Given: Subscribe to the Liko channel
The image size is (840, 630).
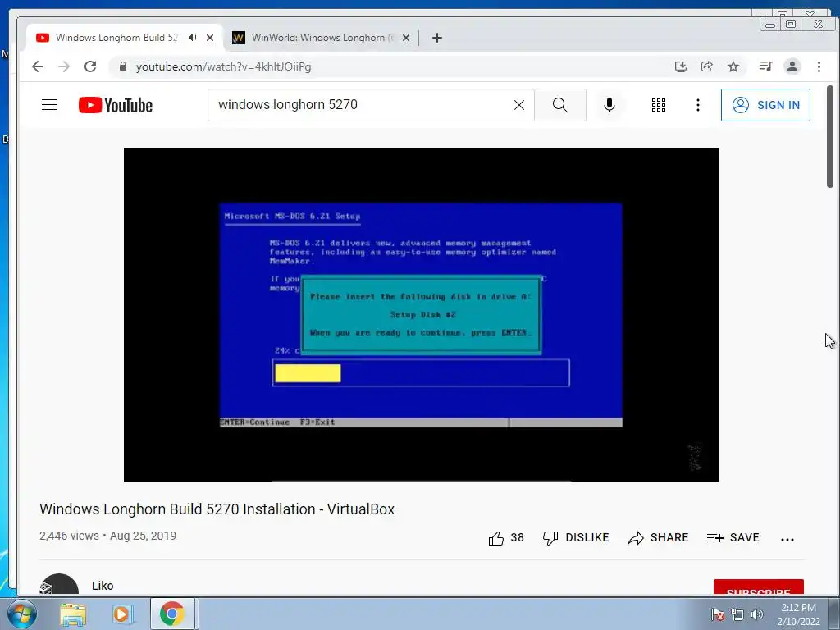Looking at the screenshot, I should click(758, 587).
